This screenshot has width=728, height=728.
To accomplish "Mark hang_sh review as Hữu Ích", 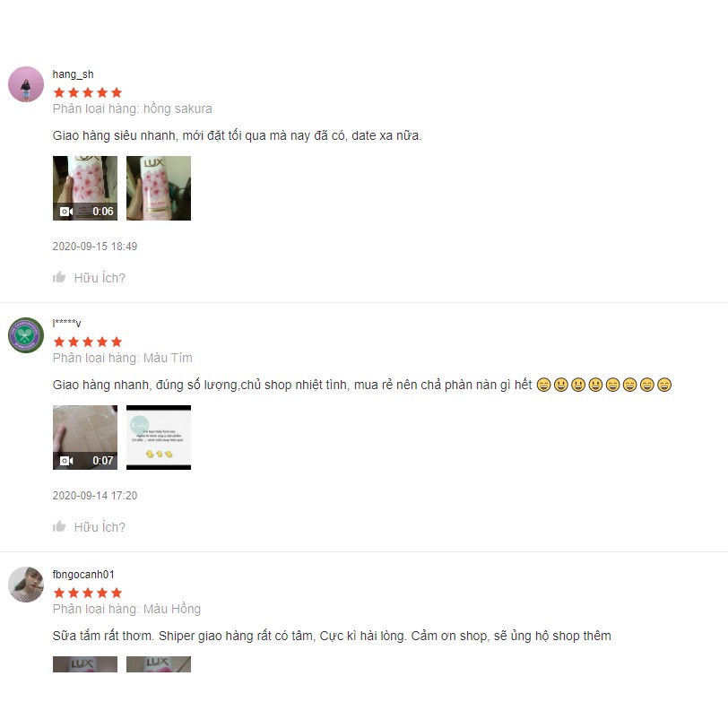I will click(x=100, y=278).
